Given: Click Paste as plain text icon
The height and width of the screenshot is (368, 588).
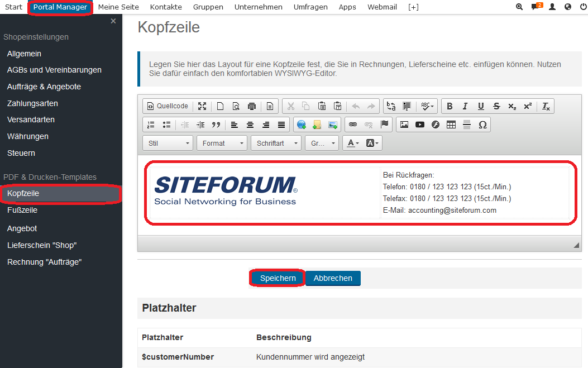Looking at the screenshot, I should pyautogui.click(x=337, y=106).
